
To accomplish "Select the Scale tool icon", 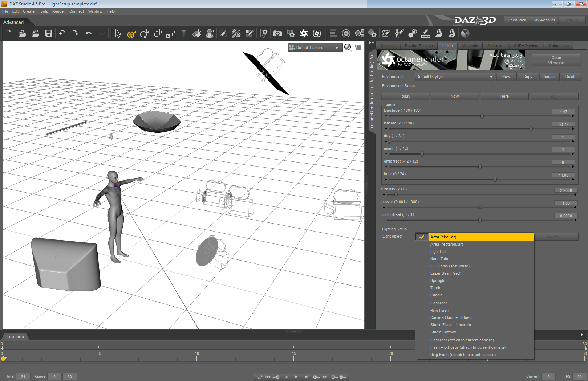I will (170, 34).
